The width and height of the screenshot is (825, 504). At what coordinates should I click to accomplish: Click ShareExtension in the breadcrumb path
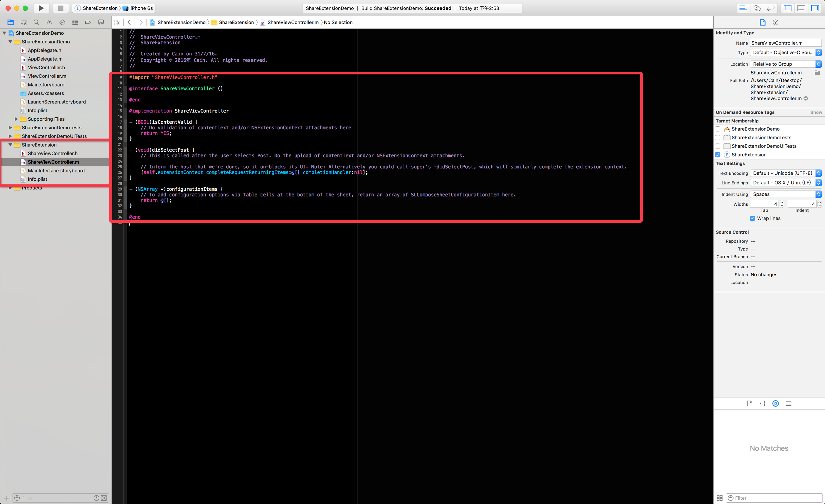point(236,22)
